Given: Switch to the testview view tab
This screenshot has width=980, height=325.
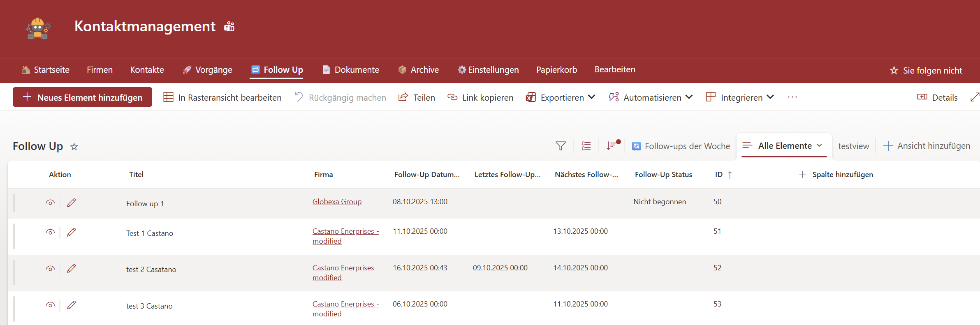Looking at the screenshot, I should pos(853,146).
